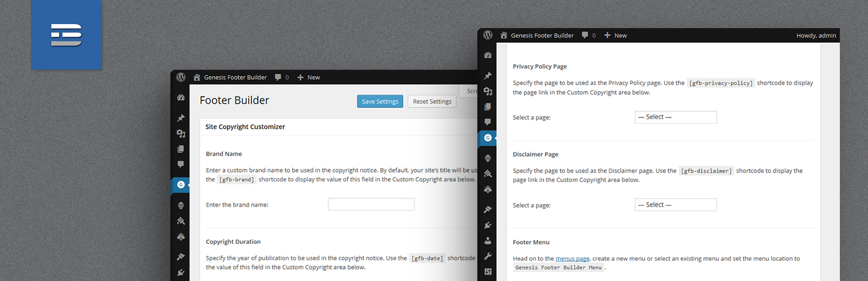Click Brand Name section heading

click(x=224, y=153)
